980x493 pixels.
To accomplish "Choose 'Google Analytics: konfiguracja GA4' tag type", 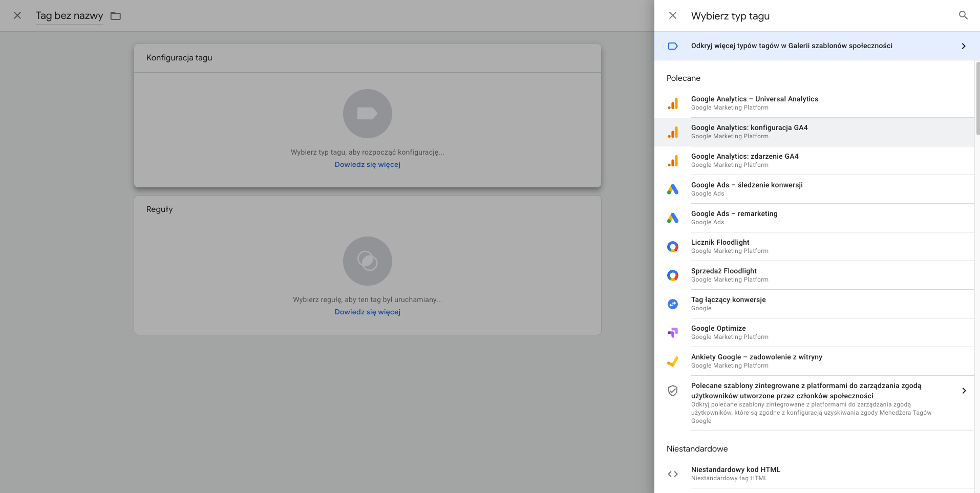I will [x=814, y=132].
